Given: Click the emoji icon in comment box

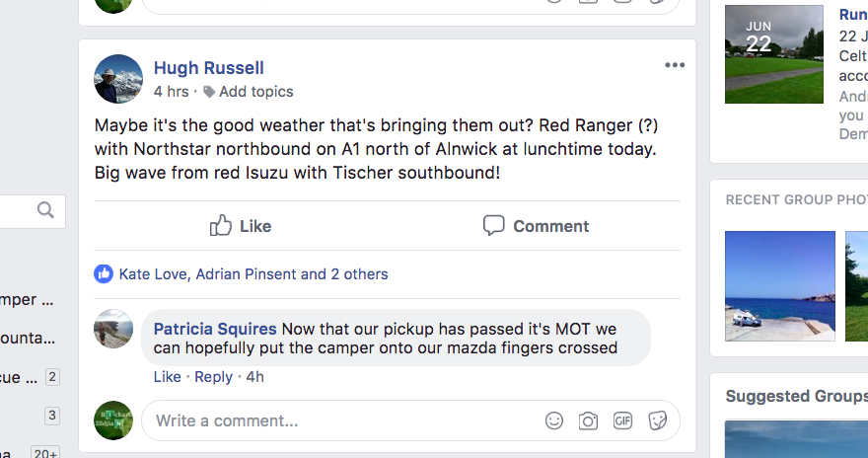Looking at the screenshot, I should (554, 420).
